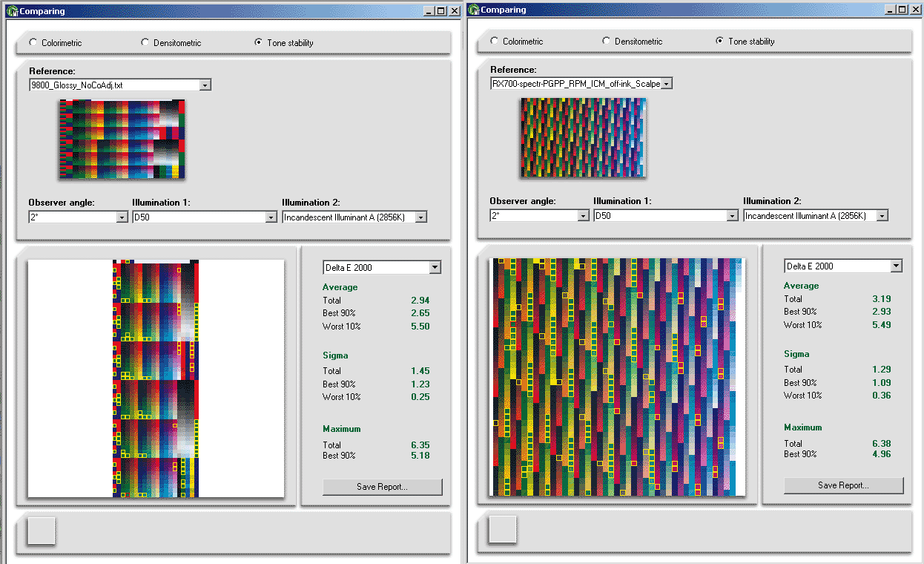Open Observer angle dropdown in left window
This screenshot has height=564, width=924.
(x=79, y=217)
